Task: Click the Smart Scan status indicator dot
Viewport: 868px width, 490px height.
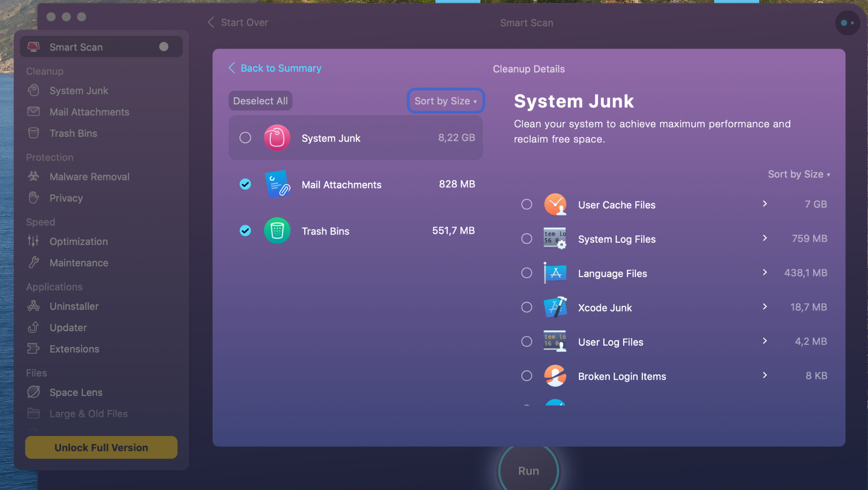Action: pyautogui.click(x=164, y=46)
